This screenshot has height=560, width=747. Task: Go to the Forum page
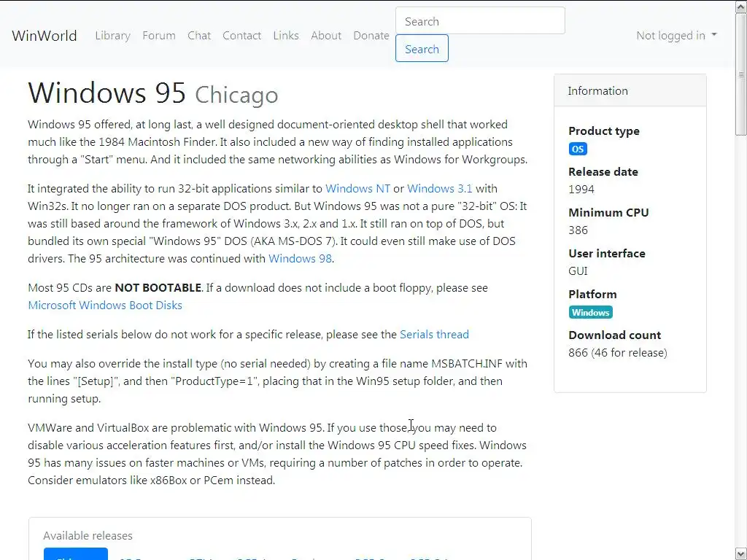158,36
